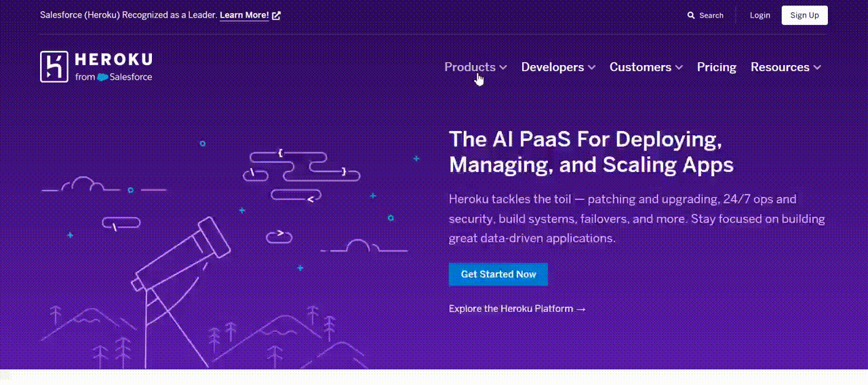Image resolution: width=868 pixels, height=385 pixels.
Task: Follow the Learn More! link
Action: click(x=244, y=15)
